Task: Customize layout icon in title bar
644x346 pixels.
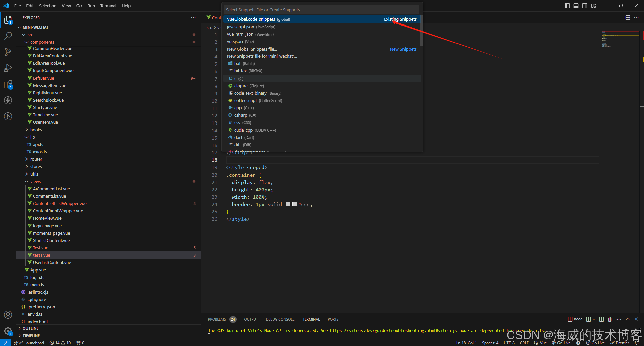Action: [594, 6]
